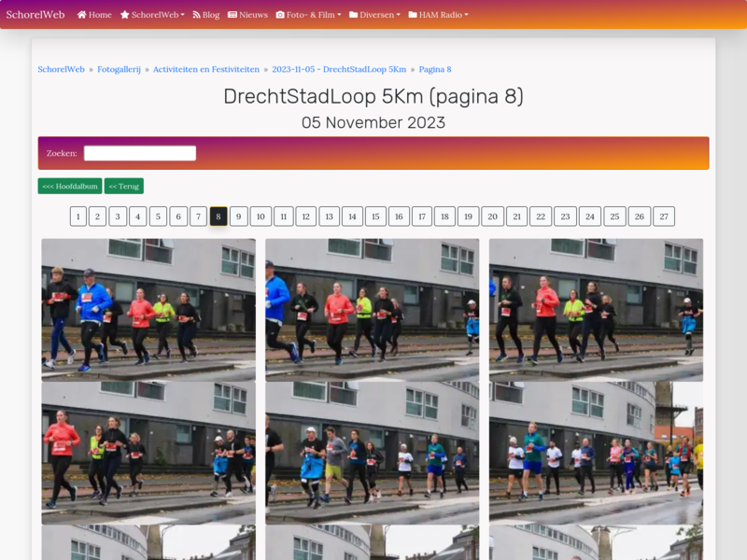The width and height of the screenshot is (747, 560).
Task: Go to gallery page 23
Action: [566, 217]
